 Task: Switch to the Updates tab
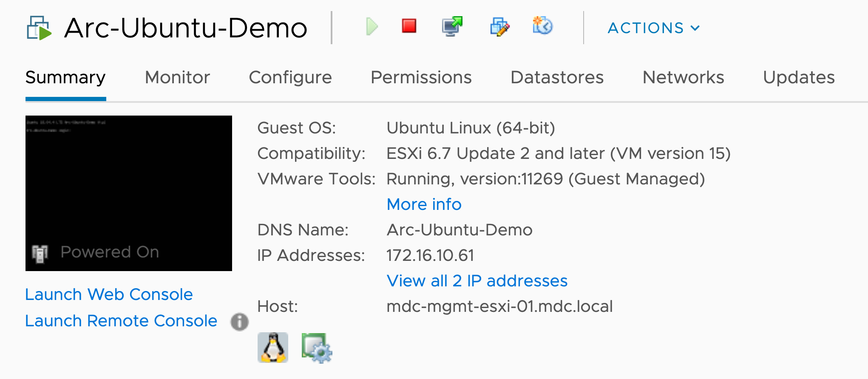coord(799,77)
